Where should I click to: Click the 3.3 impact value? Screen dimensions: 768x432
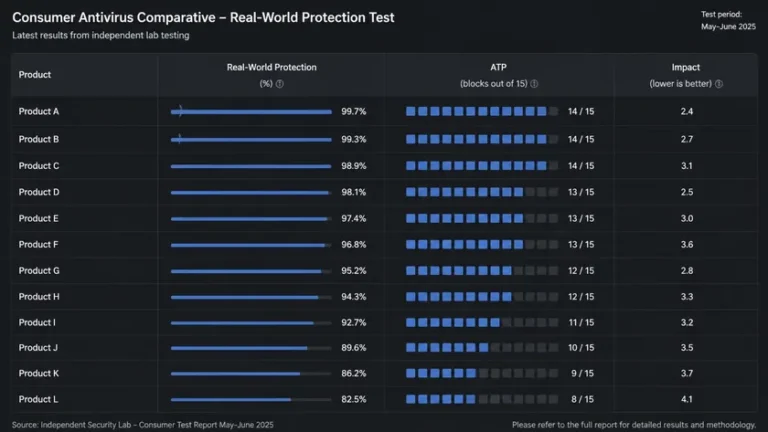click(687, 297)
